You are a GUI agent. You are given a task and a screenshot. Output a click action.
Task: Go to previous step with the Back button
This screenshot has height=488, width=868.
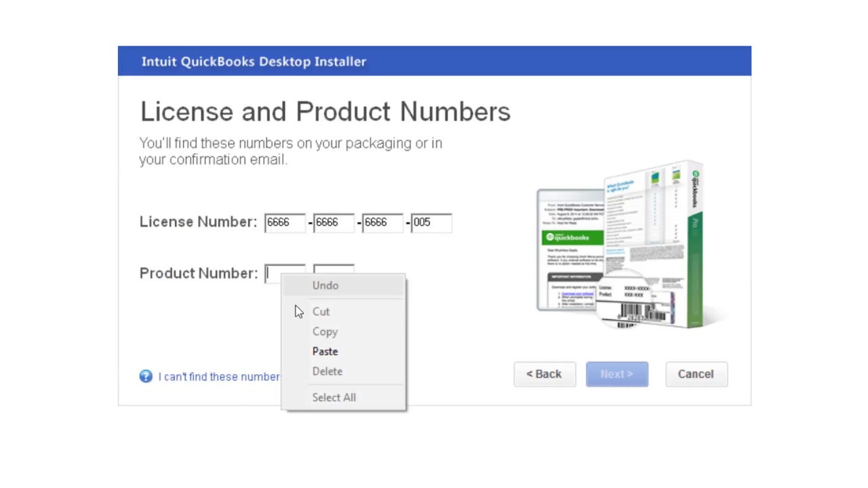pyautogui.click(x=545, y=374)
